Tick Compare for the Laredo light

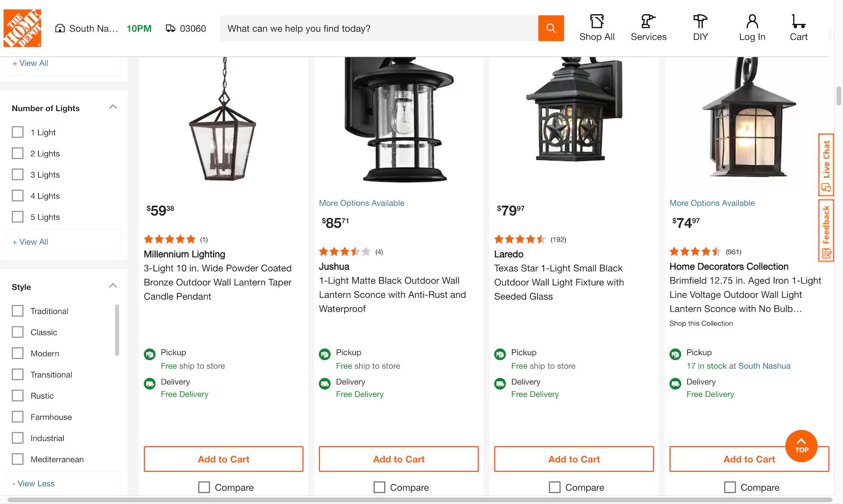coord(555,487)
